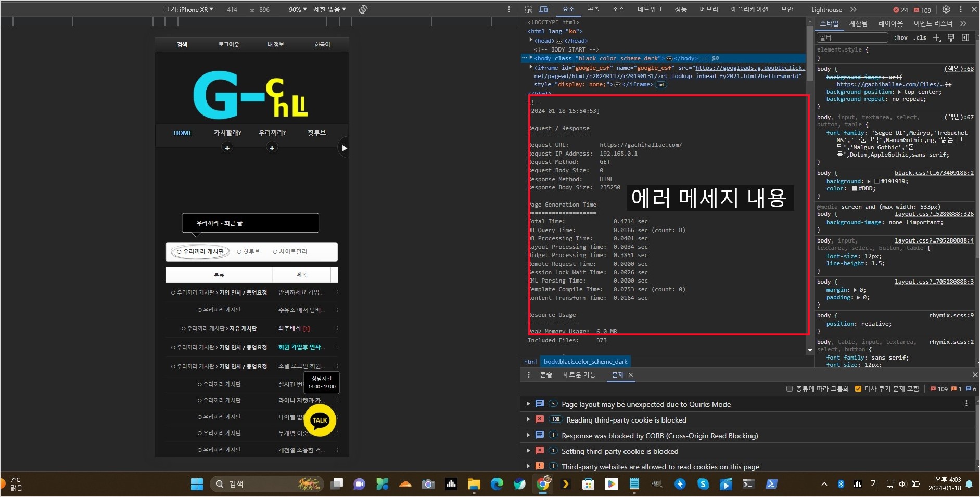Toggle the computed styles sidebar icon
The width and height of the screenshot is (980, 497).
pyautogui.click(x=965, y=37)
